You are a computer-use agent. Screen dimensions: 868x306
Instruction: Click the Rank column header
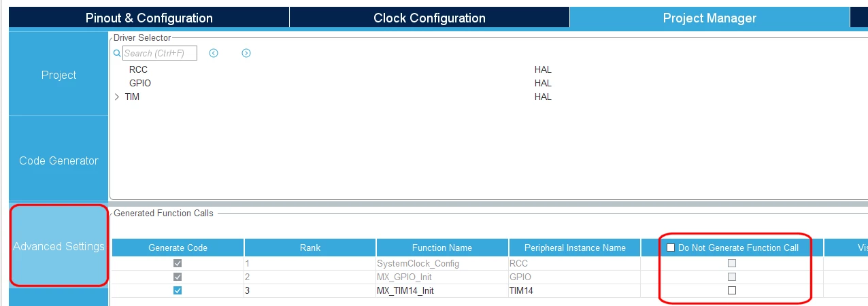click(310, 248)
